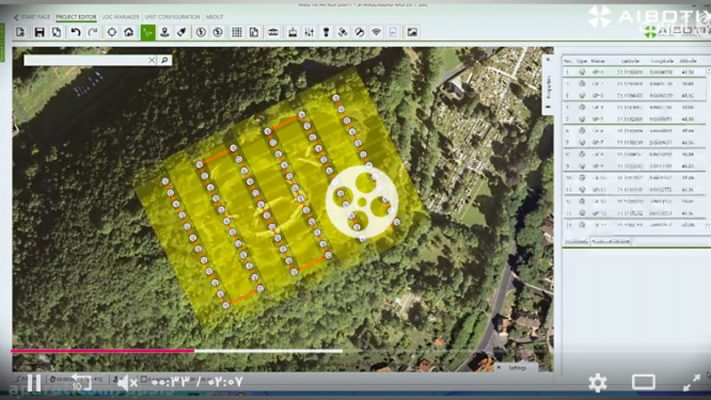The width and height of the screenshot is (711, 400).
Task: Click the rocket launch toolbar icon
Action: pyautogui.click(x=182, y=32)
